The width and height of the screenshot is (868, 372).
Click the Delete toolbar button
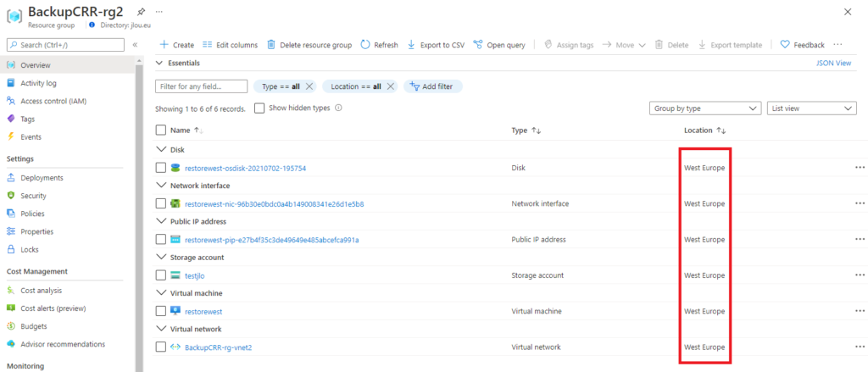671,45
